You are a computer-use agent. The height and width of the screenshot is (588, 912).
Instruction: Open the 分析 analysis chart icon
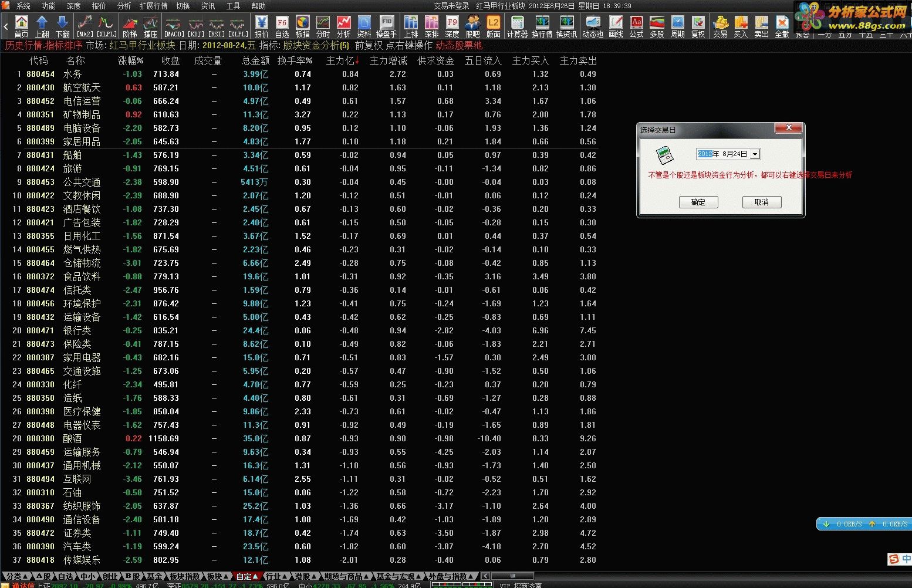344,26
